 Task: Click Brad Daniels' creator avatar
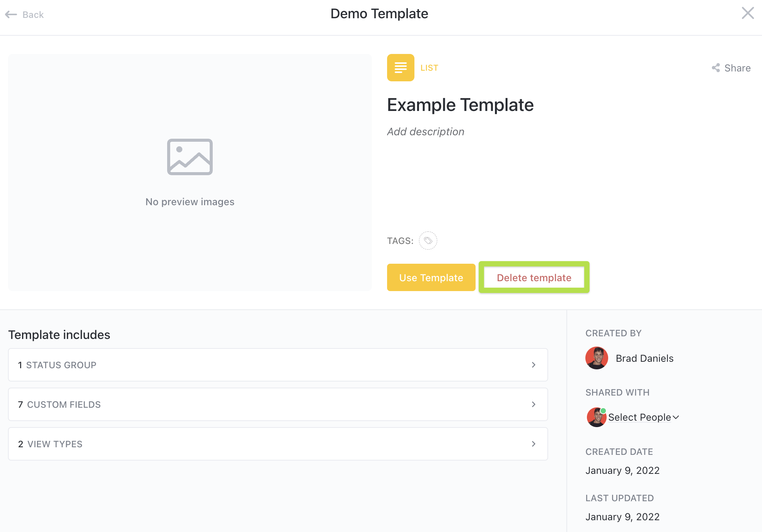596,358
